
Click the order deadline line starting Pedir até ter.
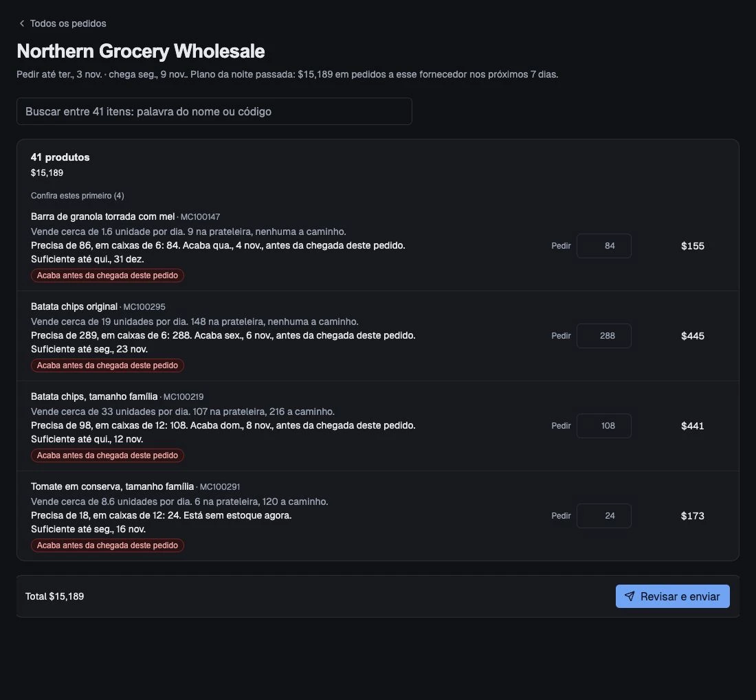287,75
